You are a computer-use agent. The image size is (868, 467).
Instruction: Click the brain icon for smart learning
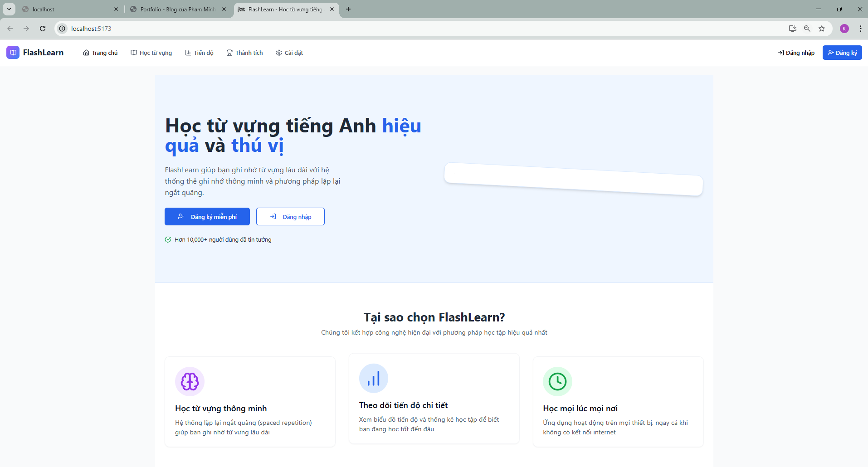(190, 381)
